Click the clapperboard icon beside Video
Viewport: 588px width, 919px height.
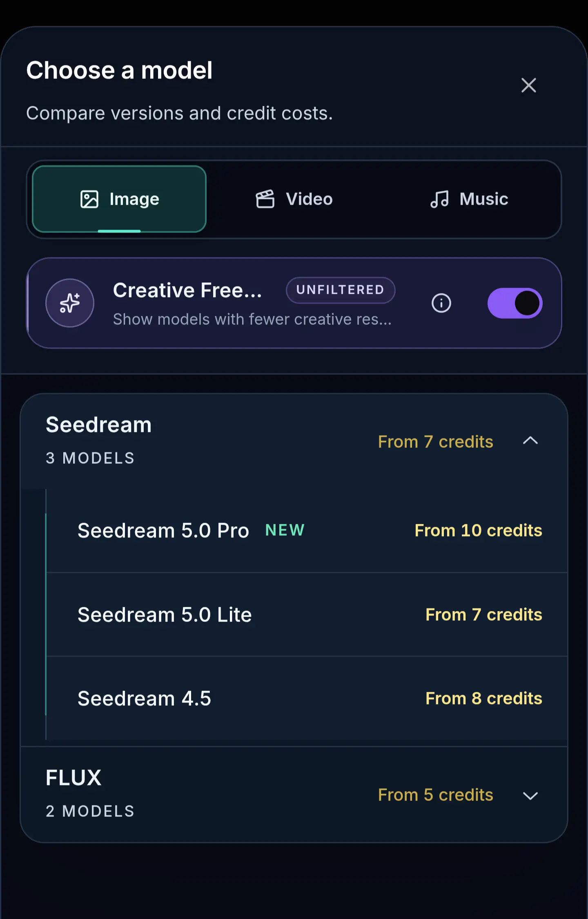265,199
